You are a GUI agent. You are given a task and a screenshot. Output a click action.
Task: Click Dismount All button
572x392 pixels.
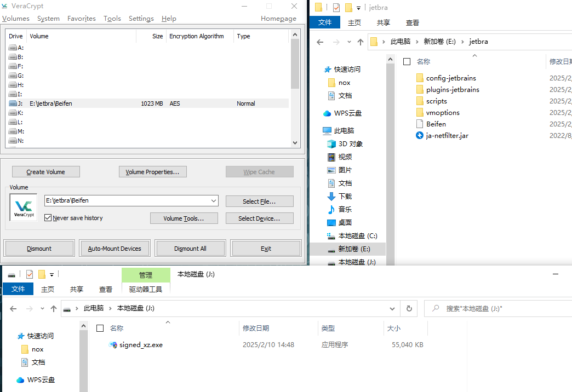[190, 249]
